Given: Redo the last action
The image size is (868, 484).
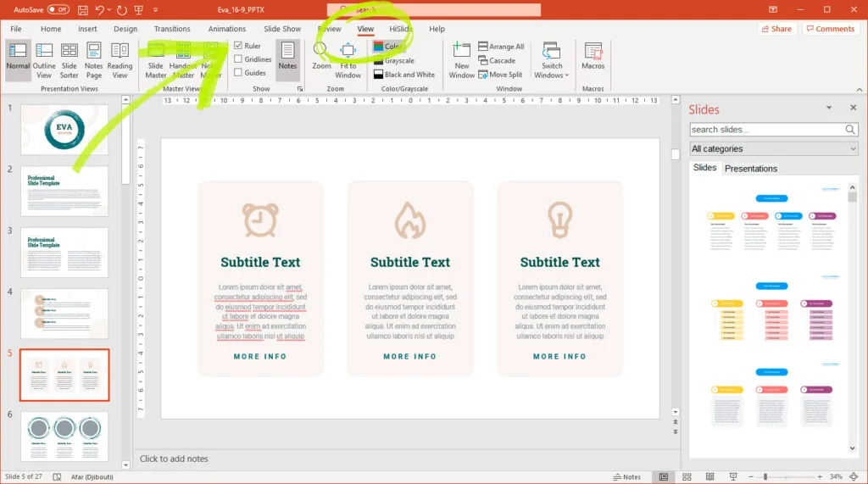Looking at the screenshot, I should coord(122,9).
